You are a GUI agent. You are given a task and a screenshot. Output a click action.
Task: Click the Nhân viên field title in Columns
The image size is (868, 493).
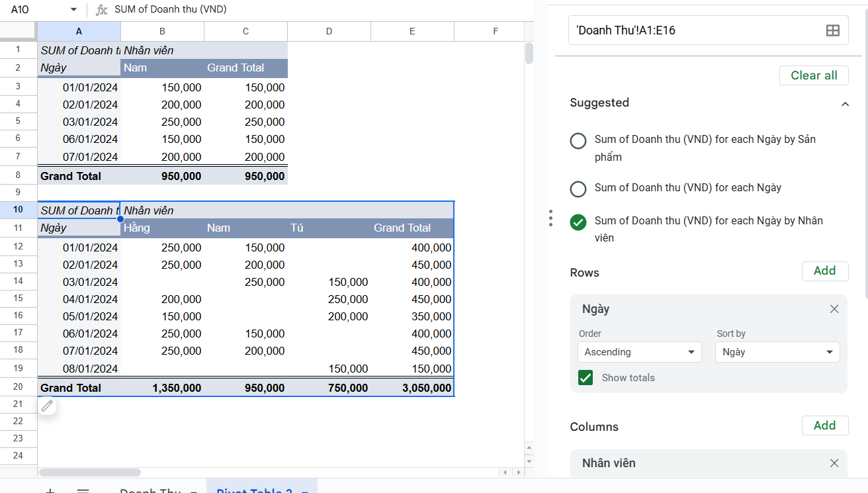click(x=609, y=463)
